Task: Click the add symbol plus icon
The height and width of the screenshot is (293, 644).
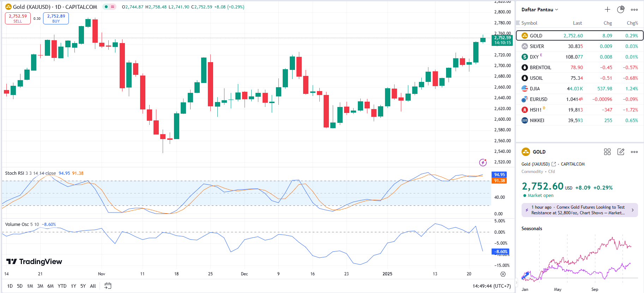Action: (607, 10)
